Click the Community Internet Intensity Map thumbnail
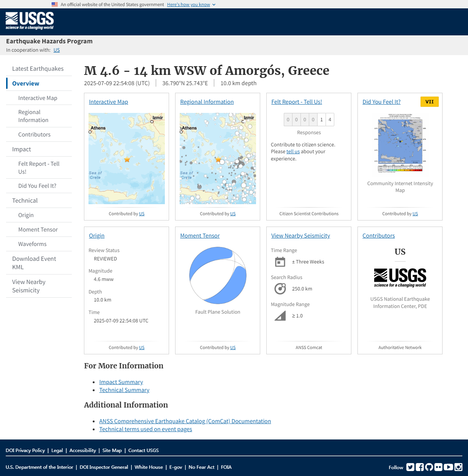Image resolution: width=468 pixels, height=476 pixels. 400,143
